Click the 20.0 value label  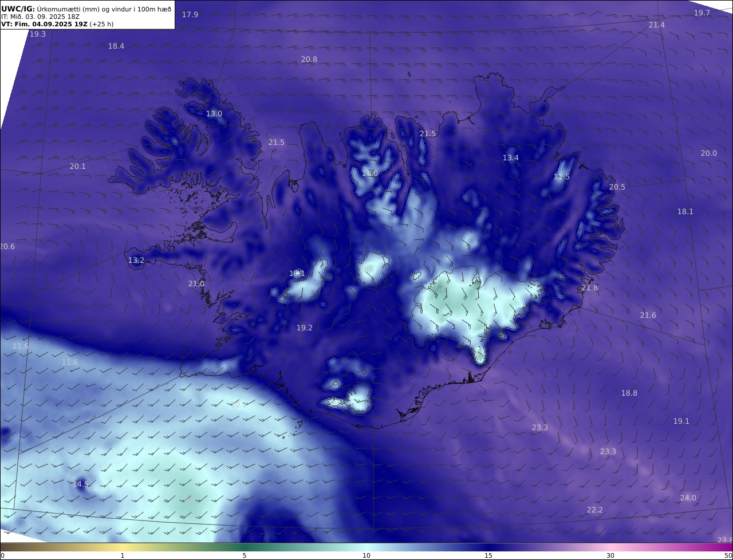click(709, 153)
